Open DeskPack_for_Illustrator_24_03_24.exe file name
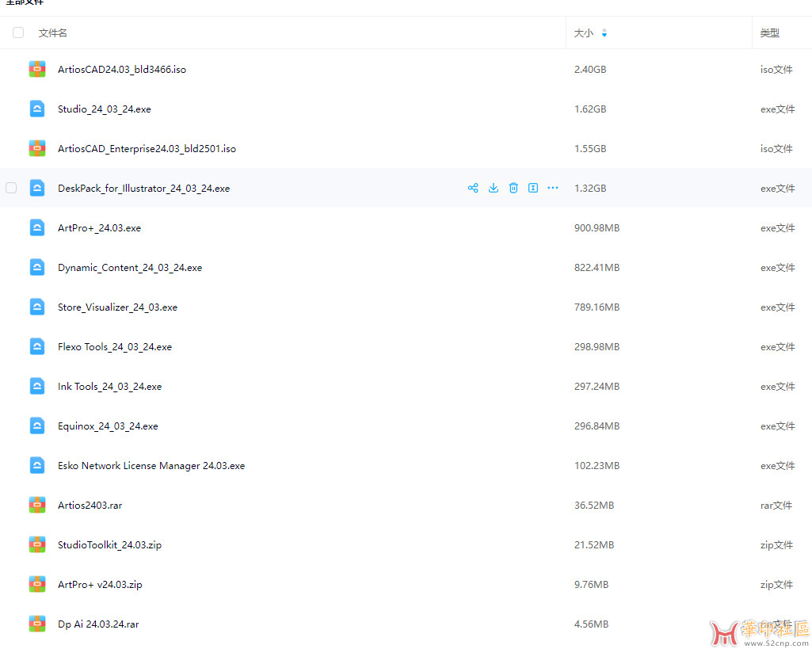 coord(143,188)
